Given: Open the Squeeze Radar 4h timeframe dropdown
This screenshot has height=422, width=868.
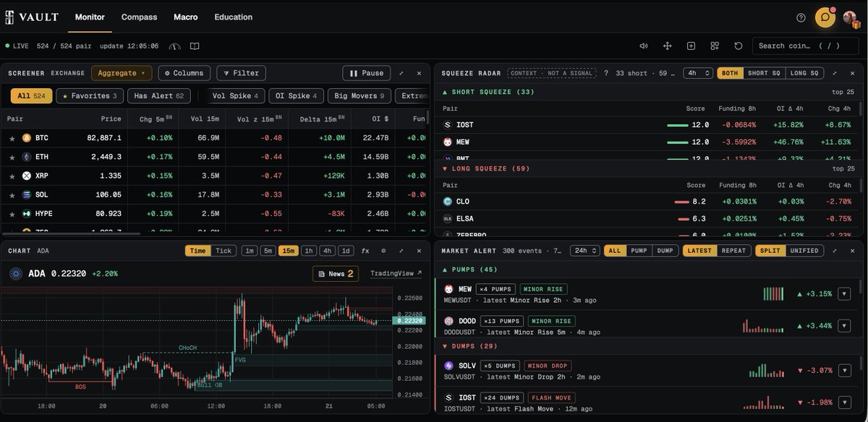Looking at the screenshot, I should point(698,73).
